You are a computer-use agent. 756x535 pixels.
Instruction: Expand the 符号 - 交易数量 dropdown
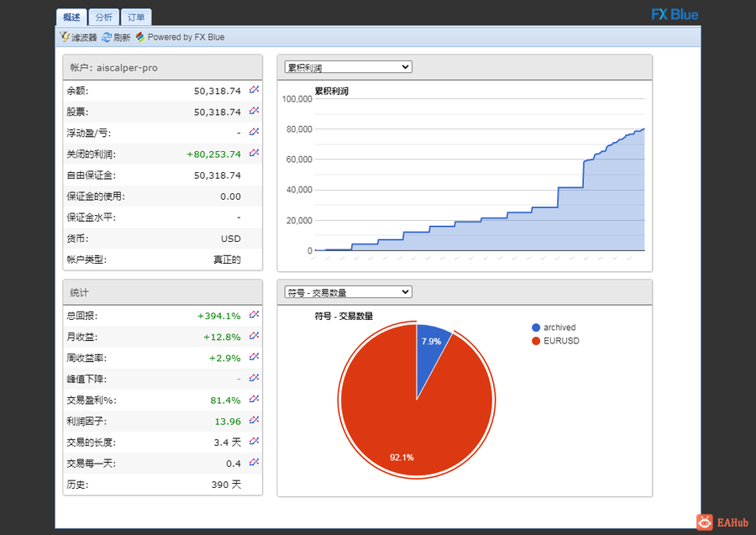coord(348,292)
